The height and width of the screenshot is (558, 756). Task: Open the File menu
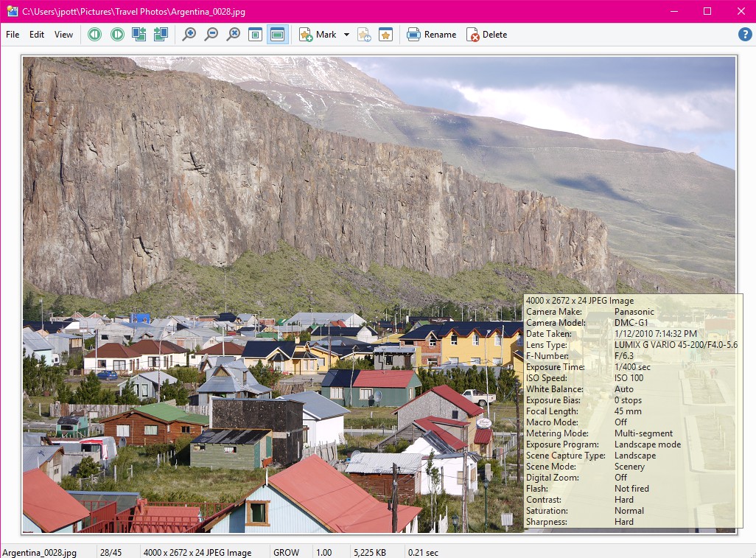(12, 35)
